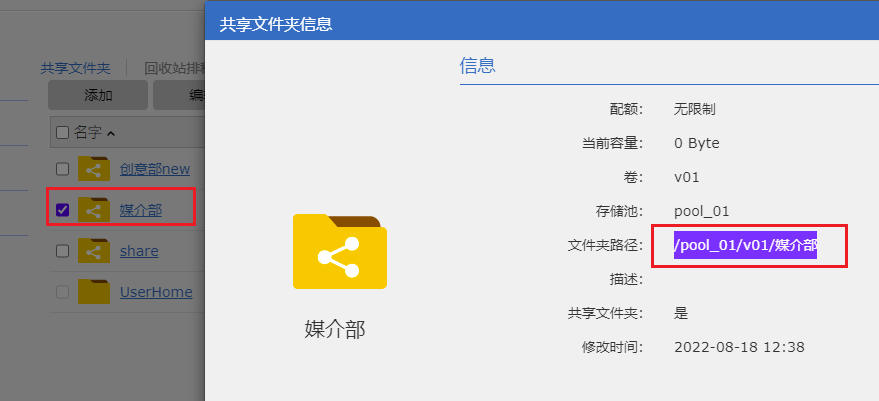Check the UserHome row checkbox
The image size is (879, 401).
(x=62, y=292)
